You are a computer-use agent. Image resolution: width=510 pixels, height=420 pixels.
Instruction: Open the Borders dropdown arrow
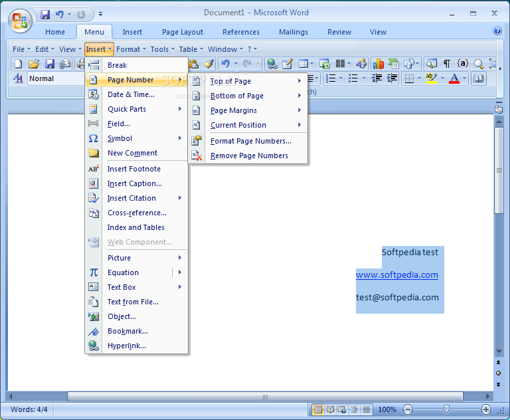(419, 78)
